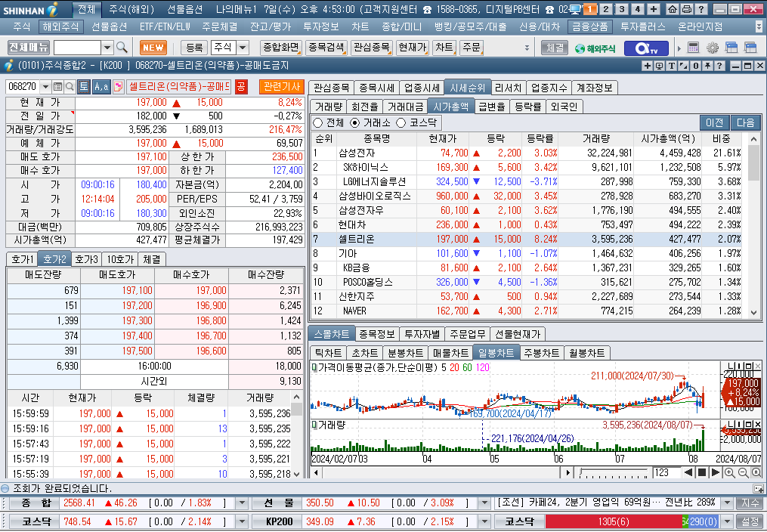Click the alpha TV logo button
This screenshot has height=532, width=767.
click(646, 48)
